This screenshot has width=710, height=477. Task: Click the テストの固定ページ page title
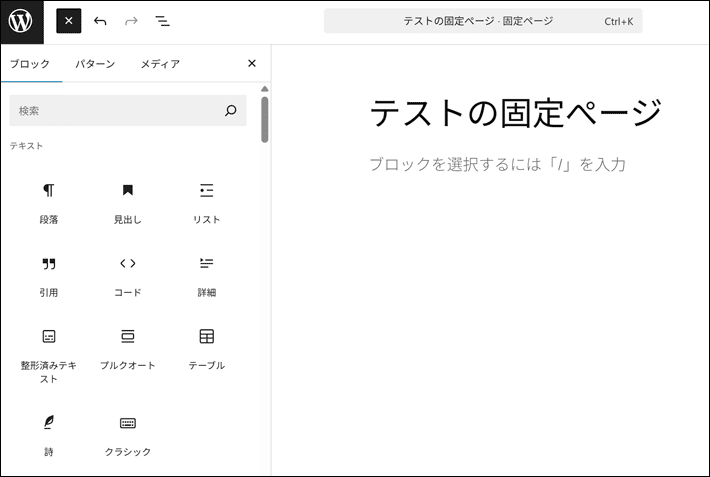[x=516, y=113]
